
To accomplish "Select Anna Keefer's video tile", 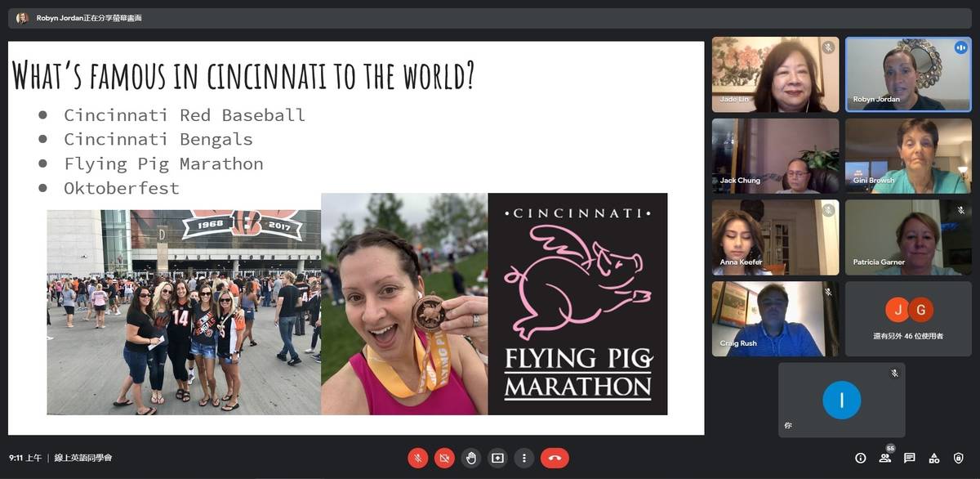I will [775, 238].
